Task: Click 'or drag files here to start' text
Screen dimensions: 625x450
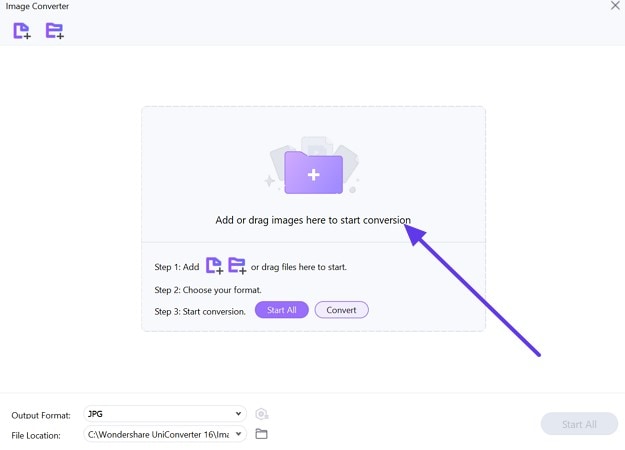Action: (x=299, y=267)
